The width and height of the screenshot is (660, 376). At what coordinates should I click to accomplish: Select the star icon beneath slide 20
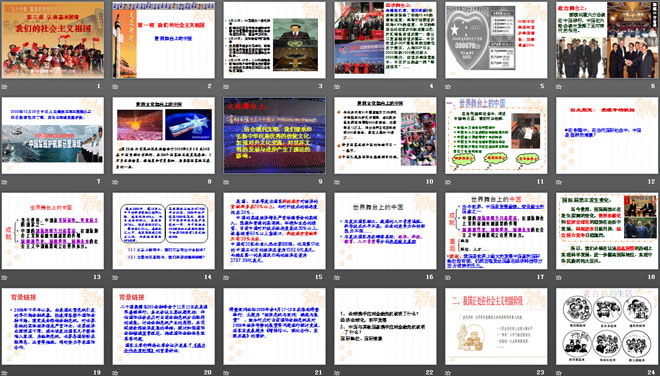click(115, 373)
